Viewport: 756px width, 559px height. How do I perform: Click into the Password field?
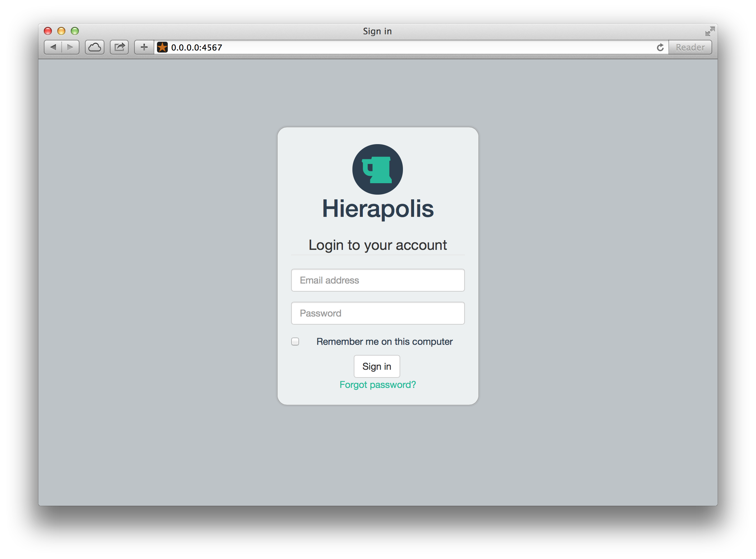pos(377,313)
